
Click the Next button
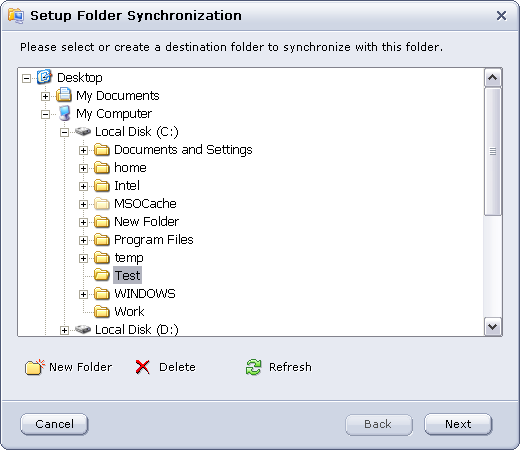(458, 424)
